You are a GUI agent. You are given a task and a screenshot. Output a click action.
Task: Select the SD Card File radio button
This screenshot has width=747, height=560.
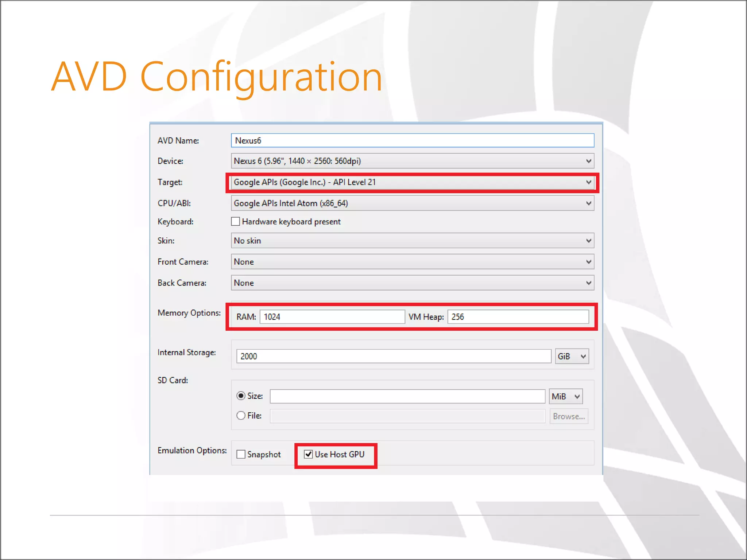[241, 416]
